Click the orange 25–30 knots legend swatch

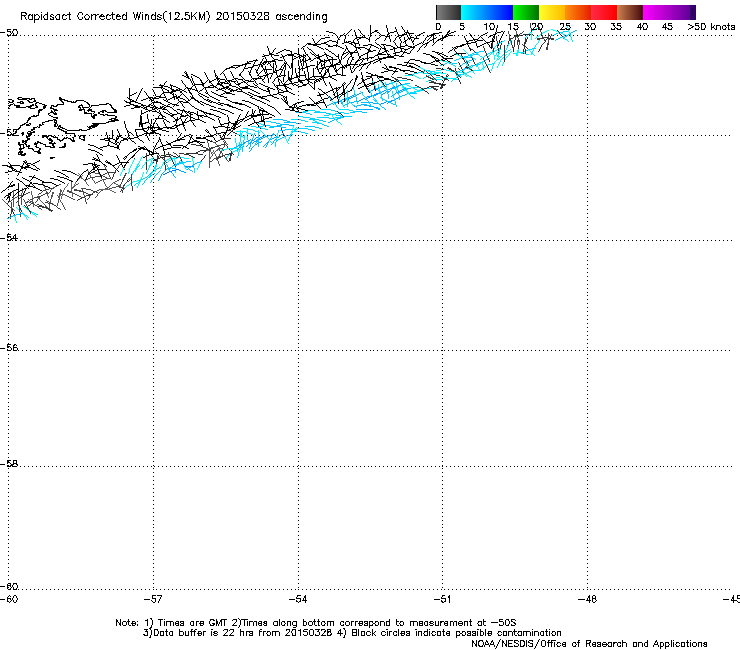click(578, 12)
